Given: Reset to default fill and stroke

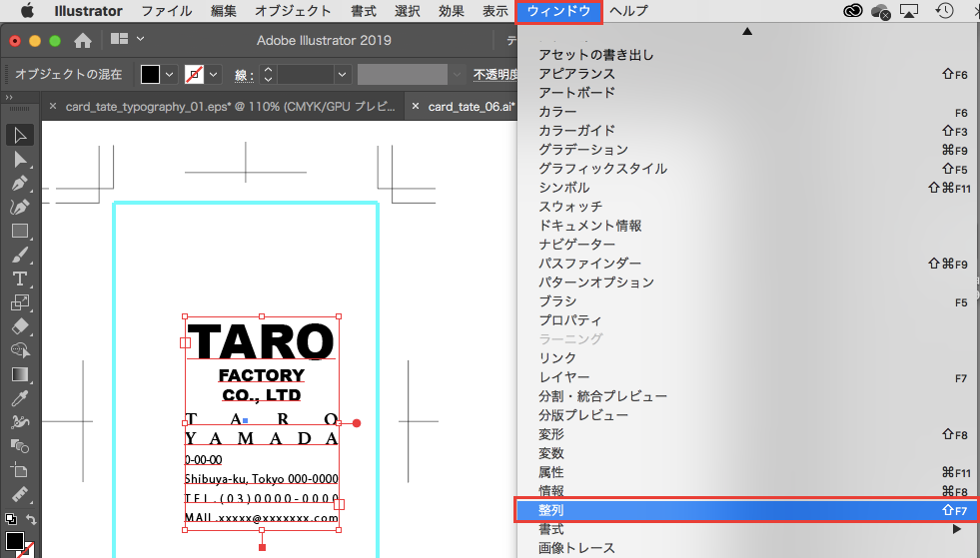Looking at the screenshot, I should [10, 520].
